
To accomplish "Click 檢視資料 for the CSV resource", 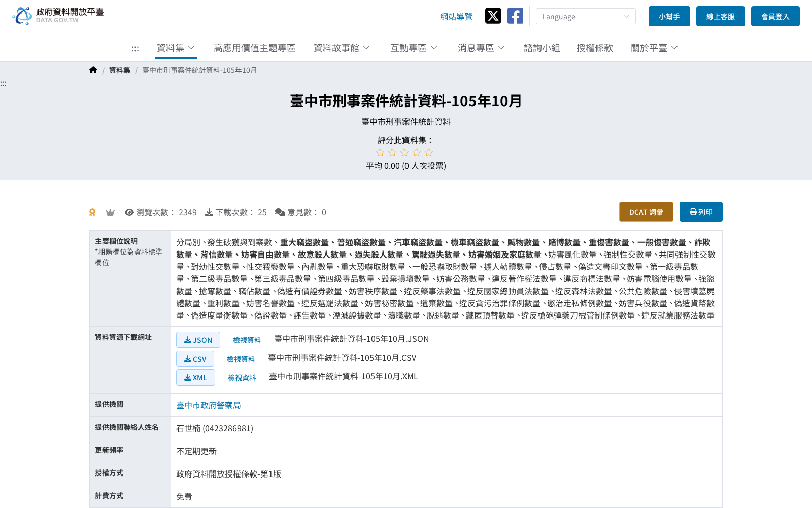I will tap(241, 359).
